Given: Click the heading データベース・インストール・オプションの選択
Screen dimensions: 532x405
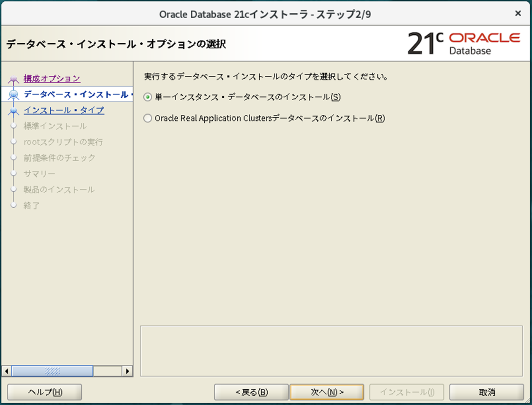Looking at the screenshot, I should [116, 44].
